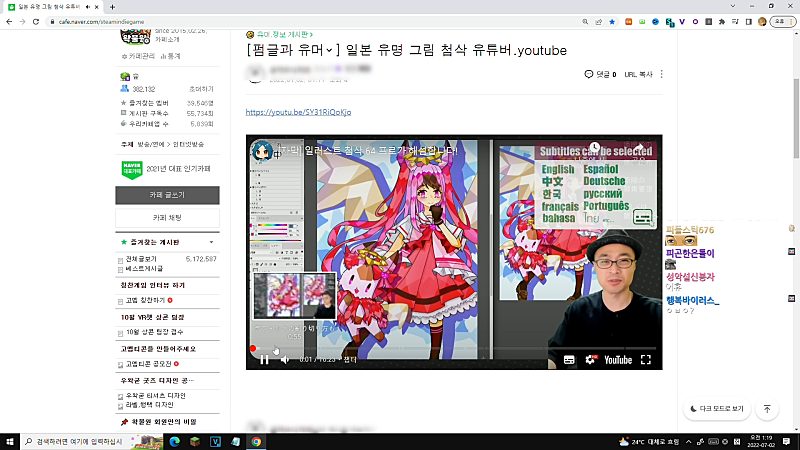Open the youtu.be video link

pos(298,112)
